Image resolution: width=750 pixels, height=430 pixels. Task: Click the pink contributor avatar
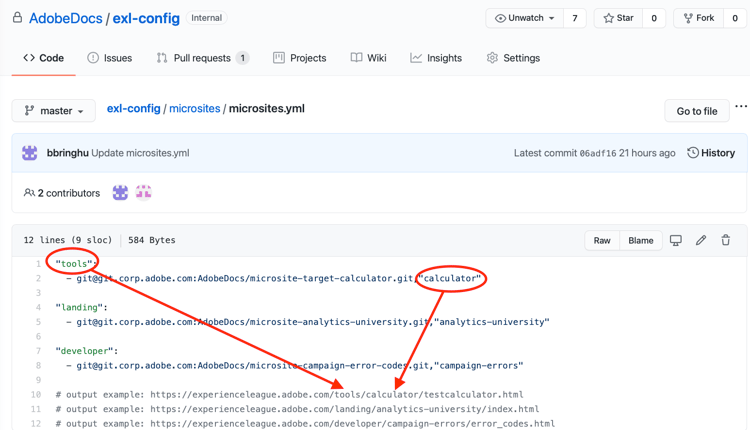[x=143, y=193]
